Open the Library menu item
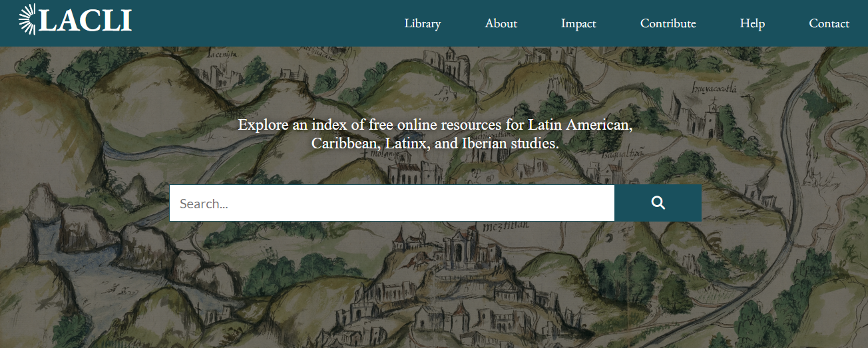868x348 pixels. [422, 23]
